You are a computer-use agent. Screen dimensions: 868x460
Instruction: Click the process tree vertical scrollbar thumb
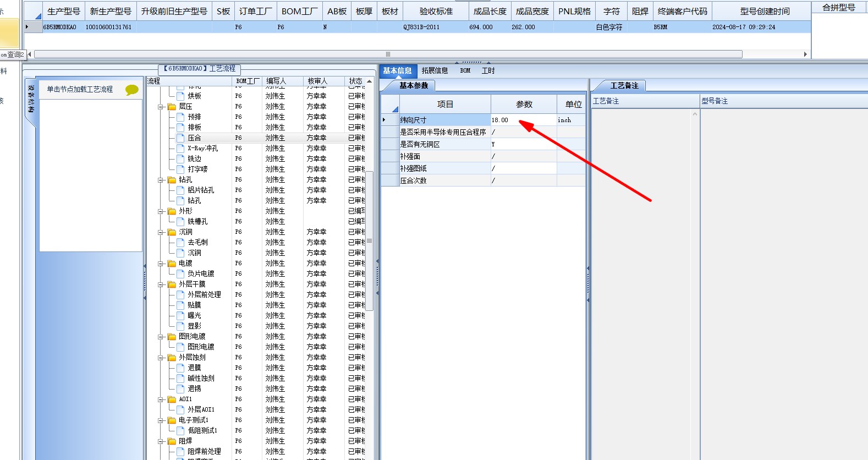pos(370,241)
